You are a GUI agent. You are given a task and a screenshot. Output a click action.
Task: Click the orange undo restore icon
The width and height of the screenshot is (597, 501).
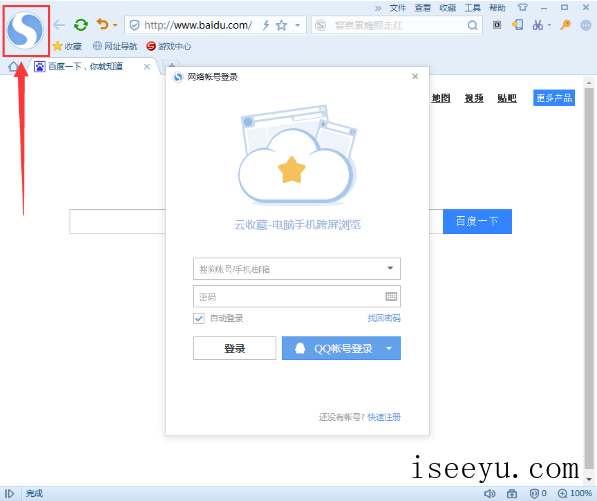[x=102, y=24]
